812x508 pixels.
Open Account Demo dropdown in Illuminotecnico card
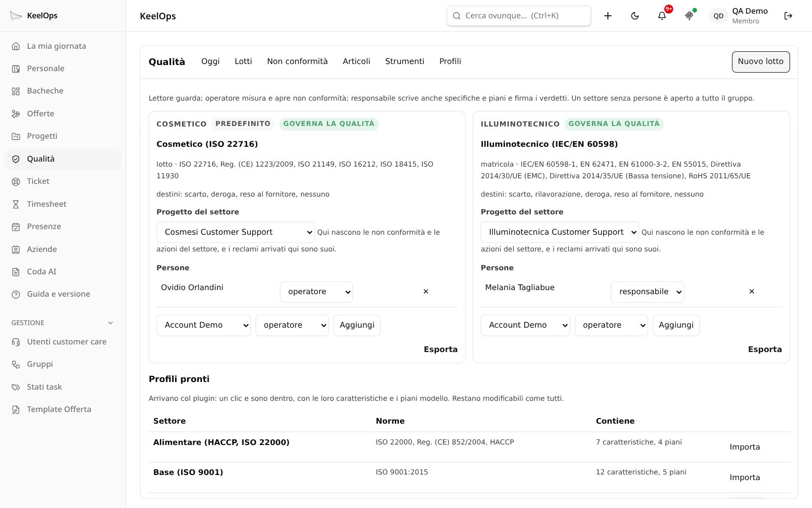pos(525,325)
